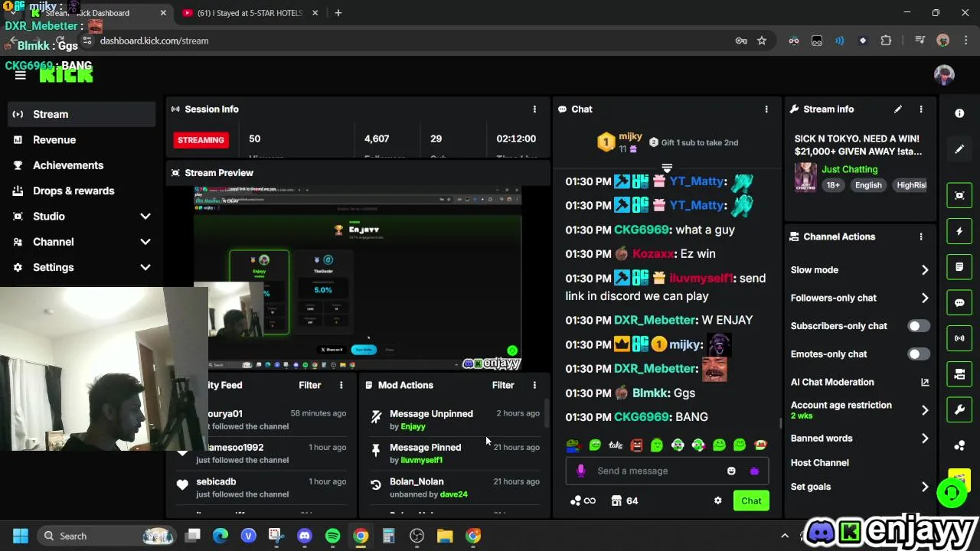This screenshot has width=980, height=551.
Task: Open Set goals options
Action: click(x=860, y=487)
